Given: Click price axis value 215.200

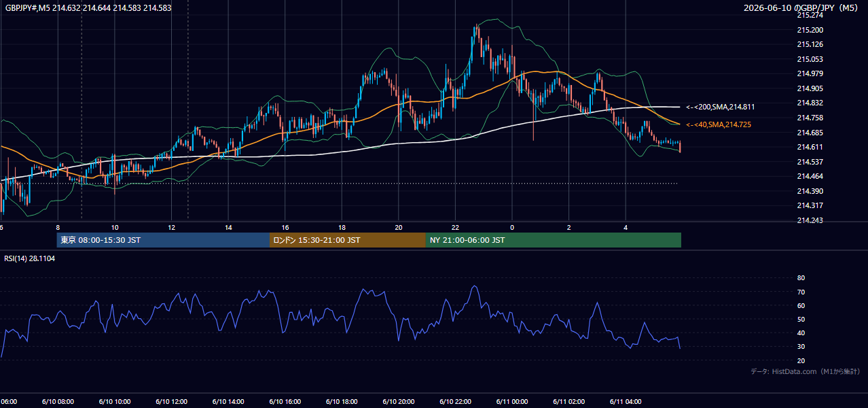Looking at the screenshot, I should click(810, 30).
